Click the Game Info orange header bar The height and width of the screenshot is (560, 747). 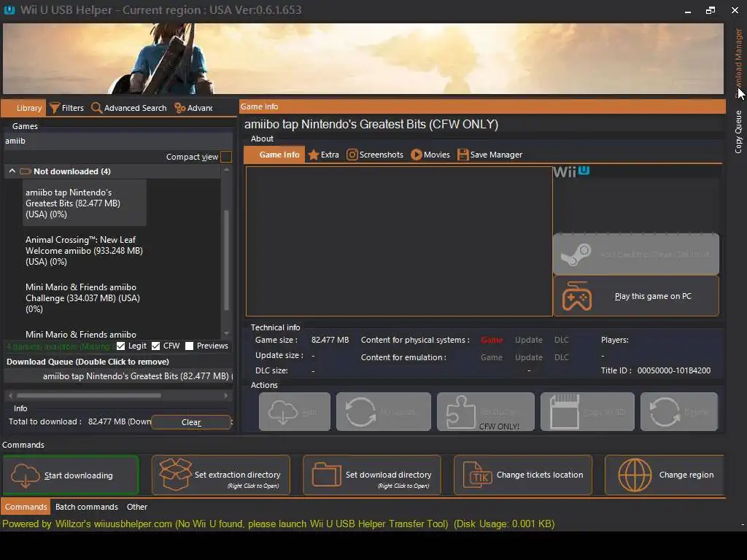click(x=482, y=106)
